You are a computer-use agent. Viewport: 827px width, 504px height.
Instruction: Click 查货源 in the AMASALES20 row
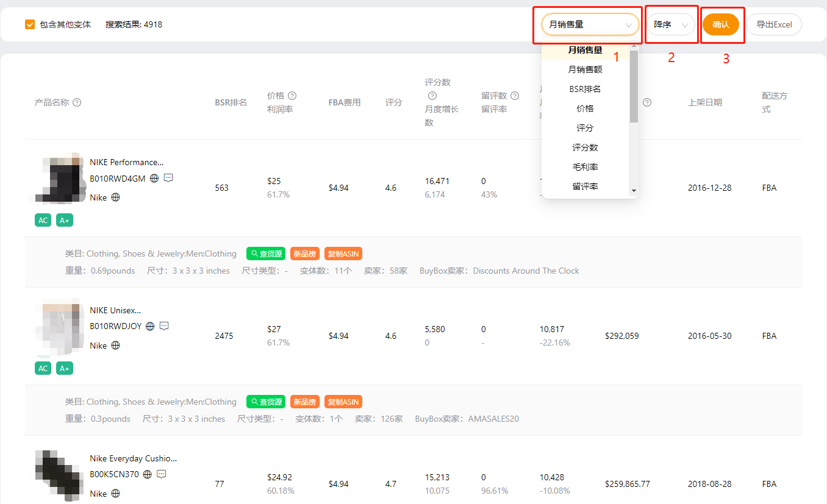[266, 402]
